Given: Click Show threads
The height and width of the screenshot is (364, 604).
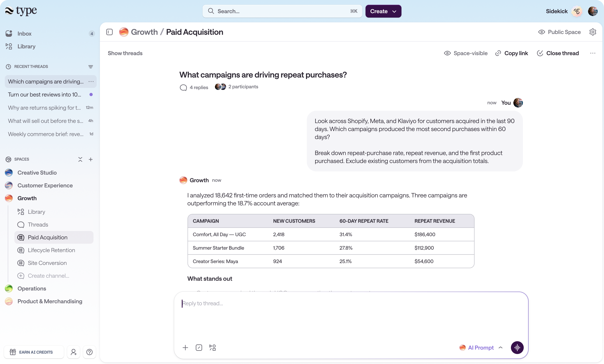Looking at the screenshot, I should pos(125,53).
